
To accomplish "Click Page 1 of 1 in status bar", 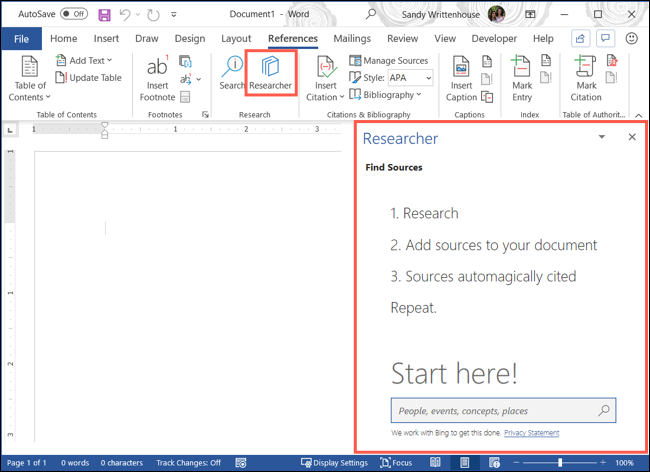I will click(x=27, y=463).
